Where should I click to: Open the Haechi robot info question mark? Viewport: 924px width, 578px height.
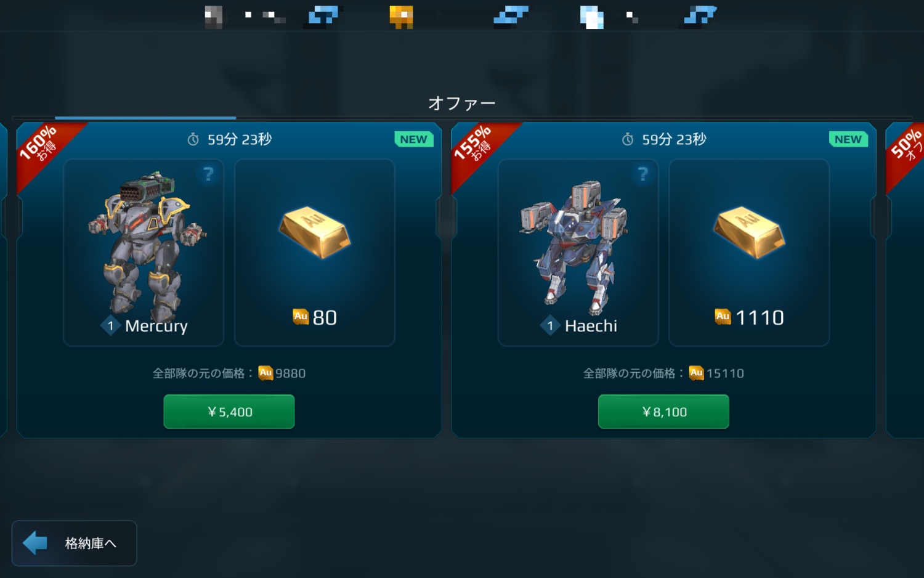[x=643, y=174]
